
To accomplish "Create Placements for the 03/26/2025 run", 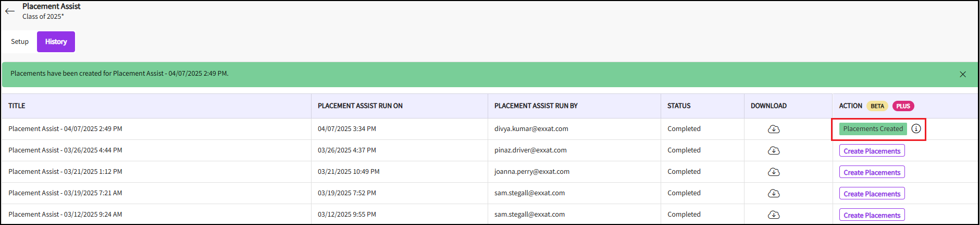I will coord(872,151).
